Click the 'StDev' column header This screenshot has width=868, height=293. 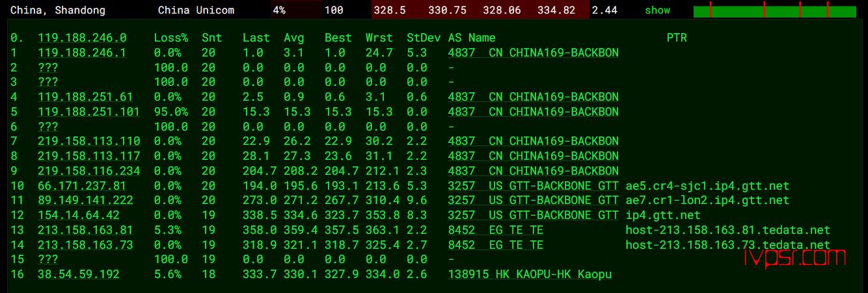click(424, 38)
